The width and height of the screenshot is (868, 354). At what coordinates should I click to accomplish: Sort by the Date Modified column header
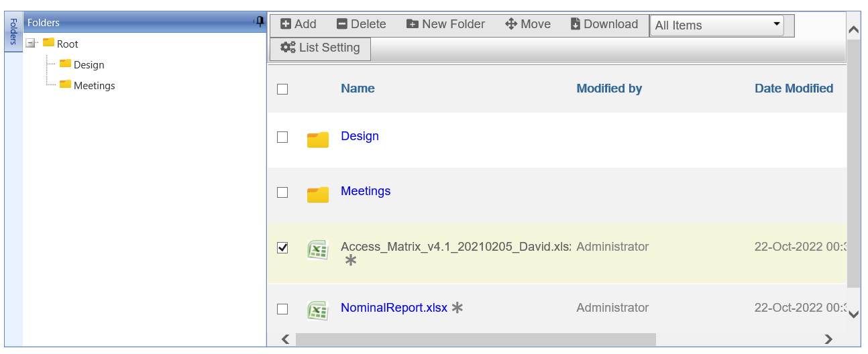pyautogui.click(x=794, y=88)
